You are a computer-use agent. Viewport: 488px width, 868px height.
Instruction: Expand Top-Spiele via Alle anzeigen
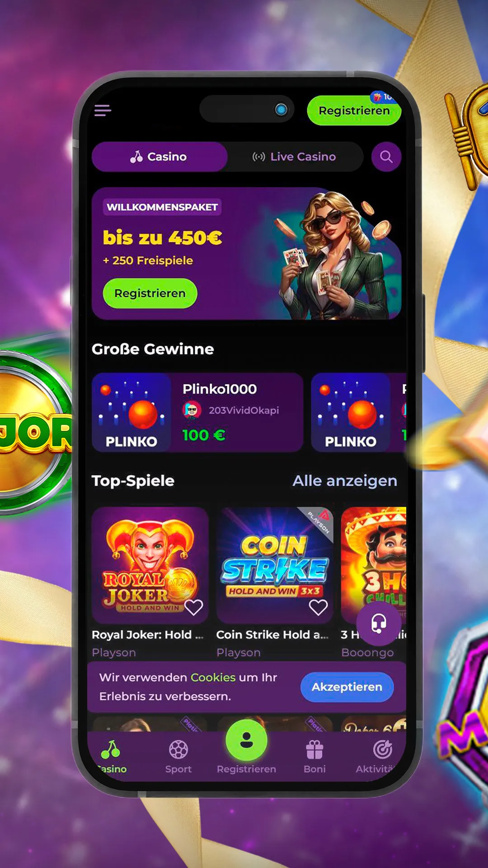click(x=345, y=481)
